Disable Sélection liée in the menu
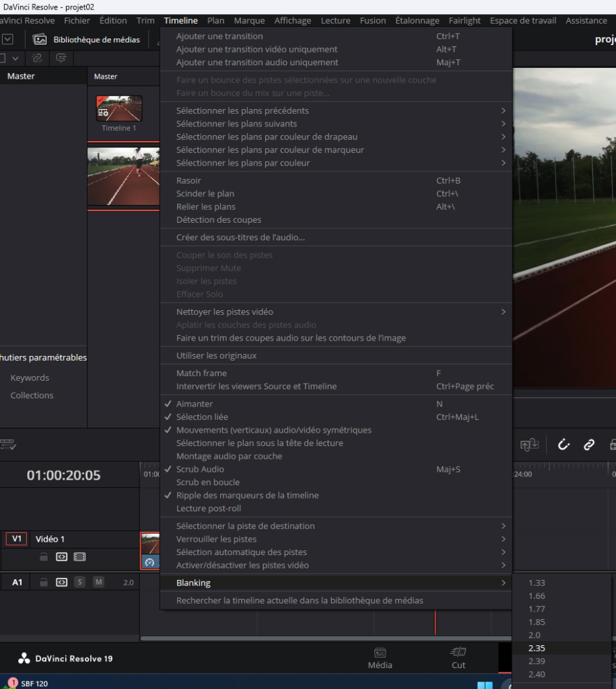This screenshot has height=689, width=616. (x=202, y=417)
